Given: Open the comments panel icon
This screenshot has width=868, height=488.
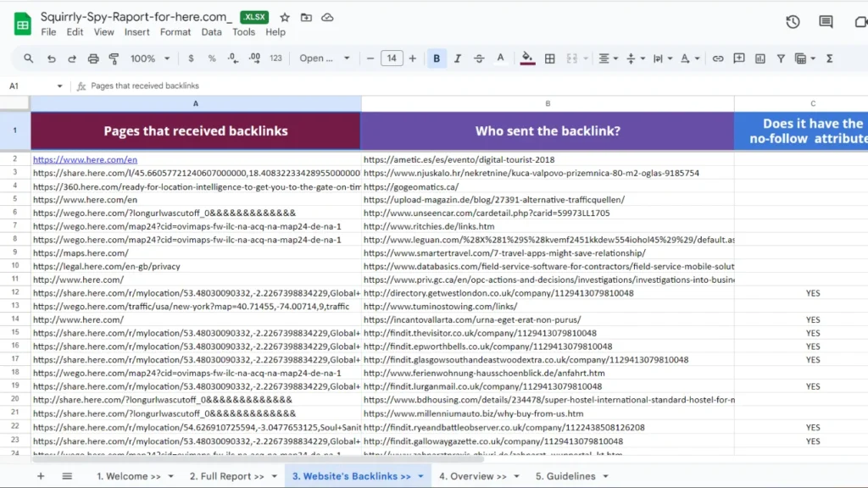Looking at the screenshot, I should coord(826,22).
